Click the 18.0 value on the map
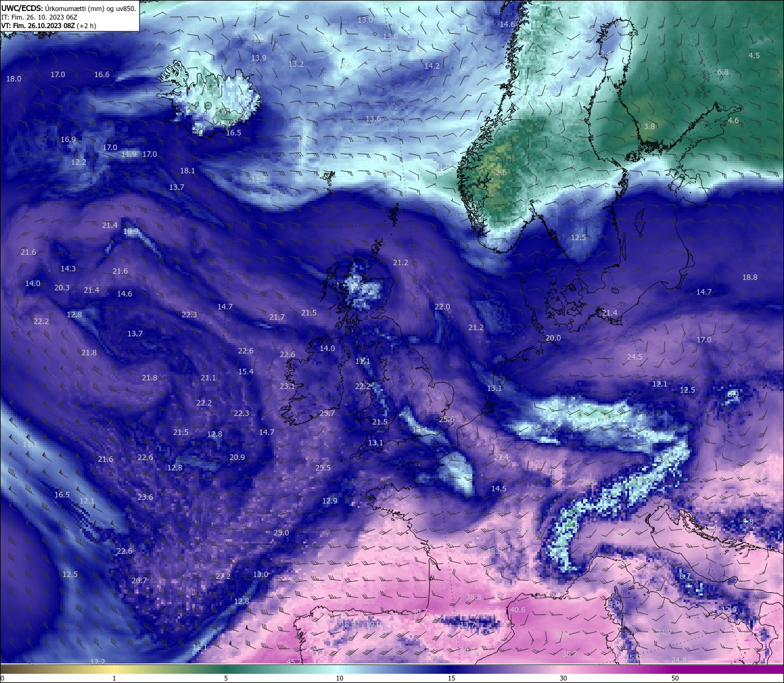The image size is (784, 683). point(13,79)
